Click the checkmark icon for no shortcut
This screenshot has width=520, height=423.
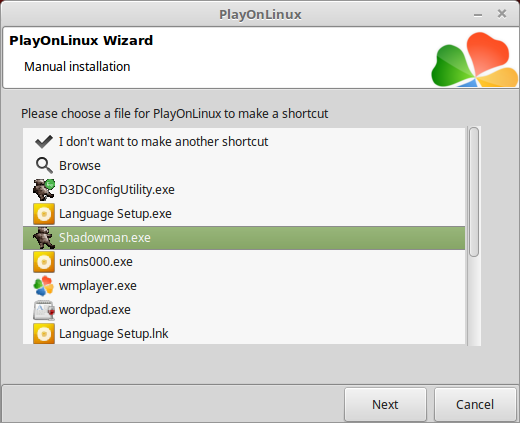point(44,142)
